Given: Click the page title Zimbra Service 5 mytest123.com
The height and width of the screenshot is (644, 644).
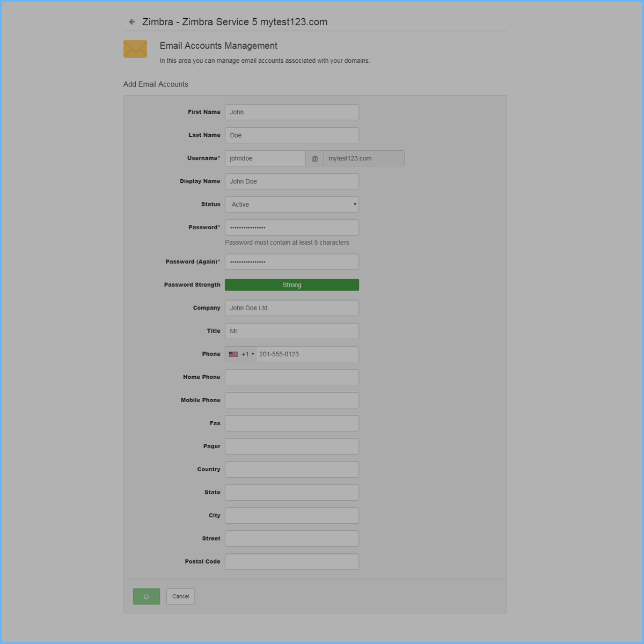Looking at the screenshot, I should [235, 22].
